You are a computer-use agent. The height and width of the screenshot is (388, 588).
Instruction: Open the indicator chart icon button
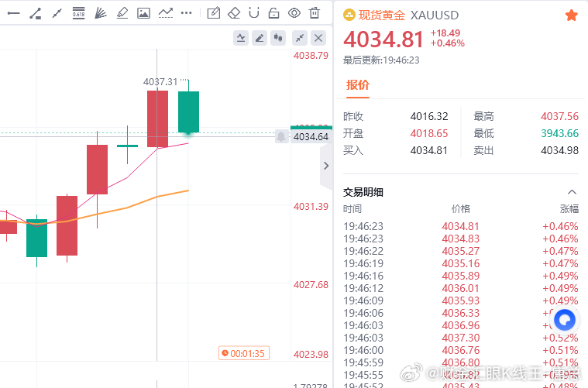[x=241, y=38]
